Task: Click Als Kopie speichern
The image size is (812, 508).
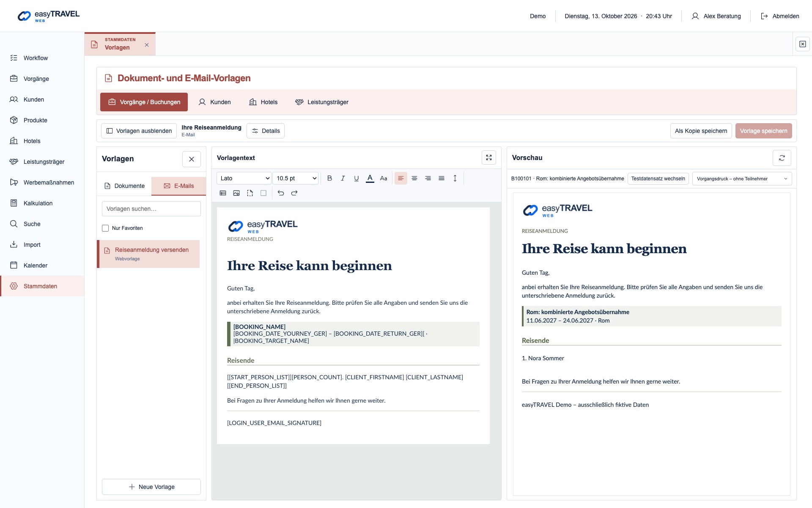Action: pos(701,131)
